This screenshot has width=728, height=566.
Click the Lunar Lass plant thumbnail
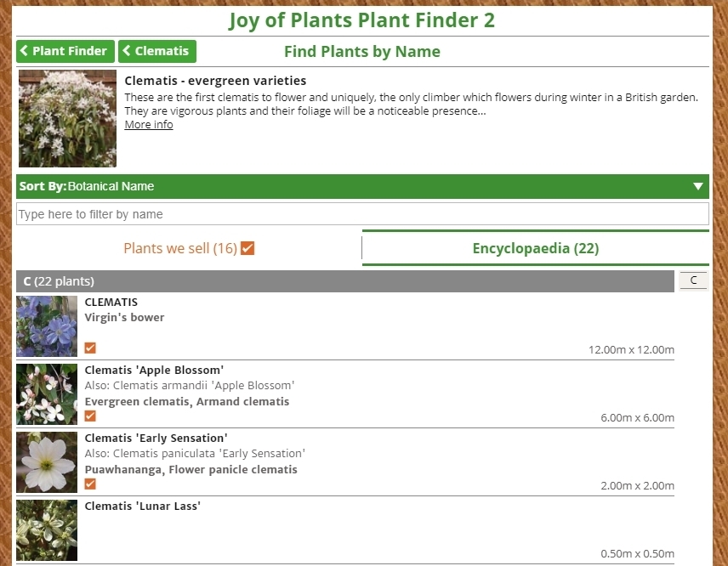click(47, 530)
